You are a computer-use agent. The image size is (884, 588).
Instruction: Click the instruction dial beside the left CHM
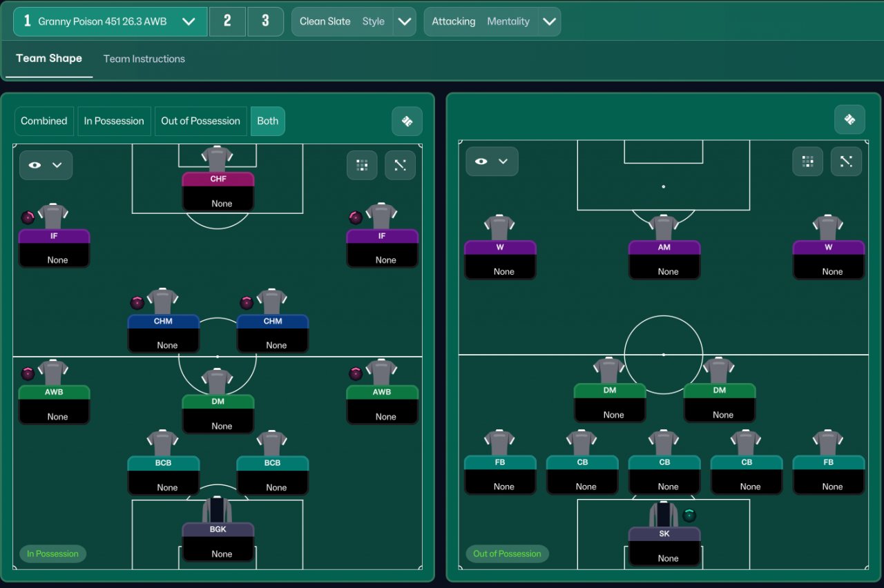(137, 302)
